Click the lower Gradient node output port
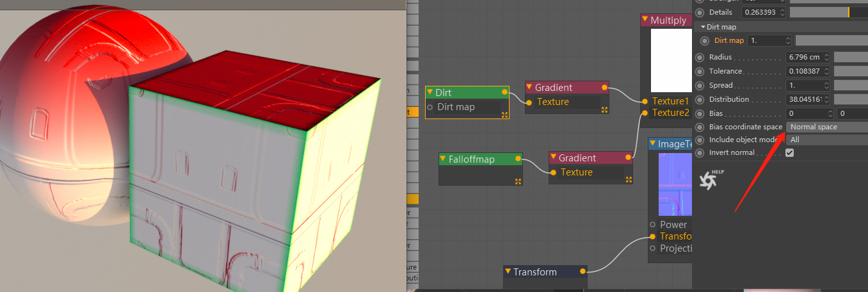The height and width of the screenshot is (292, 868). (x=629, y=158)
